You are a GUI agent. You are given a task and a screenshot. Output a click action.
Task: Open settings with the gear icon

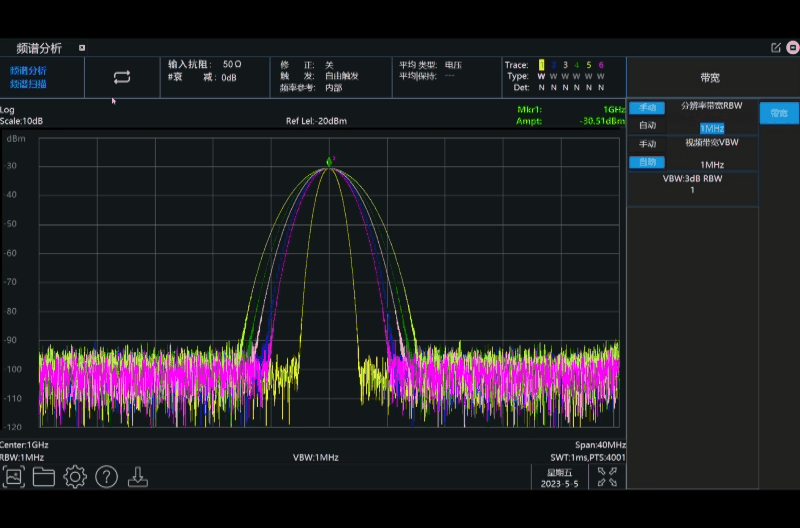75,477
